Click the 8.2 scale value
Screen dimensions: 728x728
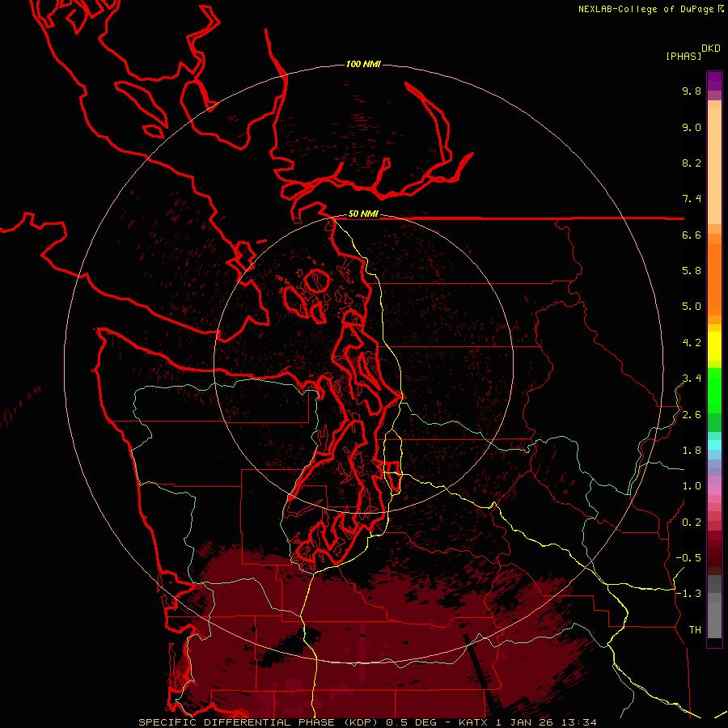coord(692,163)
